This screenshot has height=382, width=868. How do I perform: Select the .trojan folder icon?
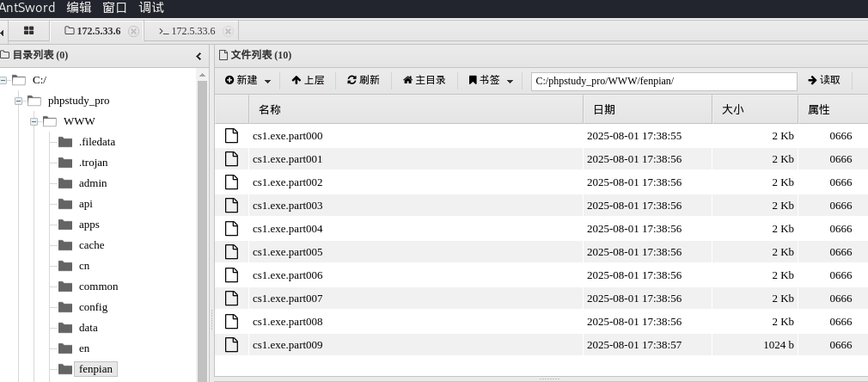point(65,163)
